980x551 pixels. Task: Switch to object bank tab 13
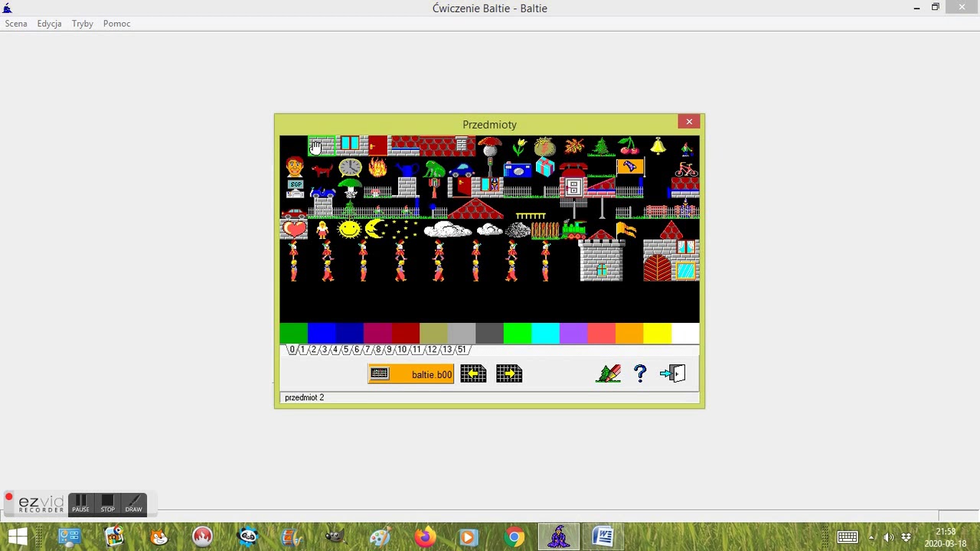click(x=447, y=350)
